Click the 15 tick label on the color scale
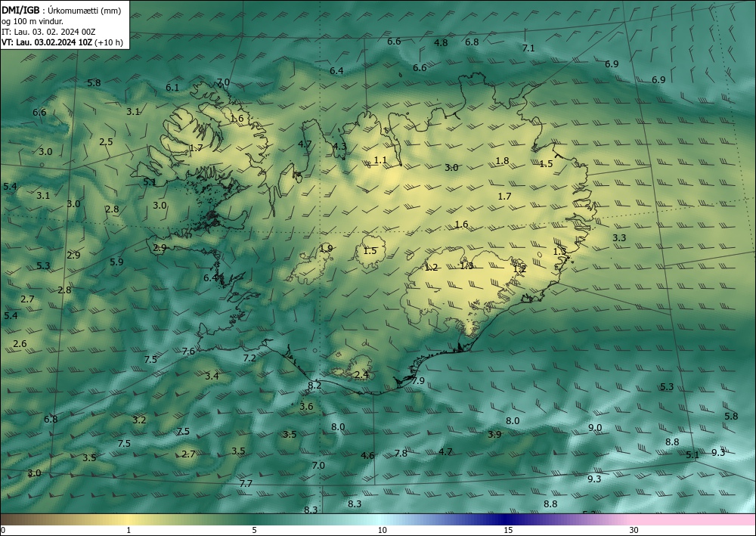 [508, 531]
